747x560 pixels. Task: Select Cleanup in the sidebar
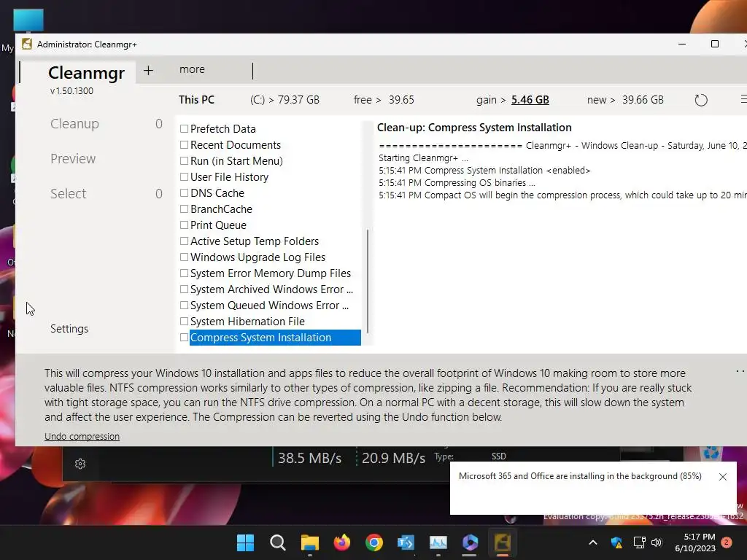75,124
